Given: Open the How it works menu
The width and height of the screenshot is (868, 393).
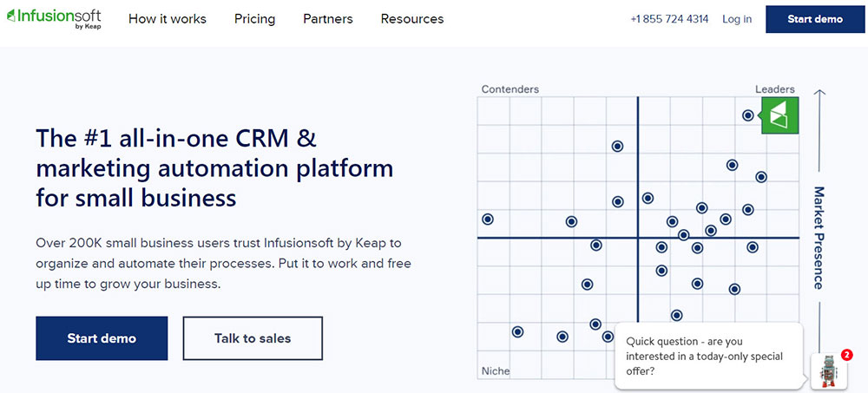Looking at the screenshot, I should tap(168, 19).
